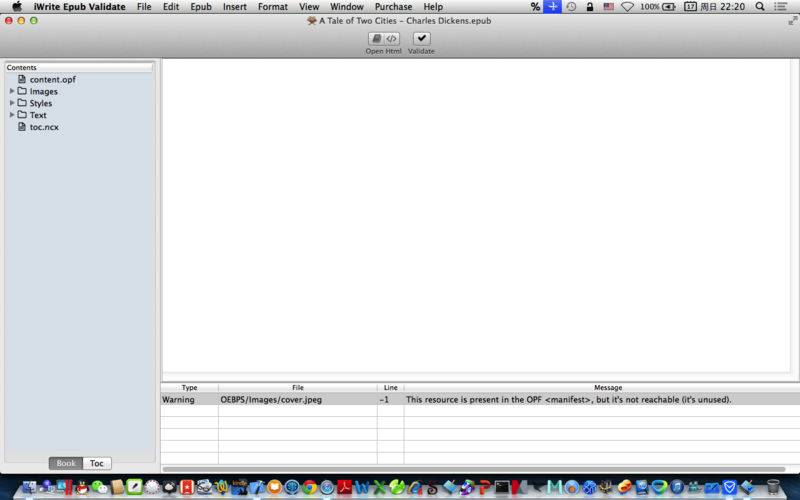800x500 pixels.
Task: Open the View menu
Action: 309,7
